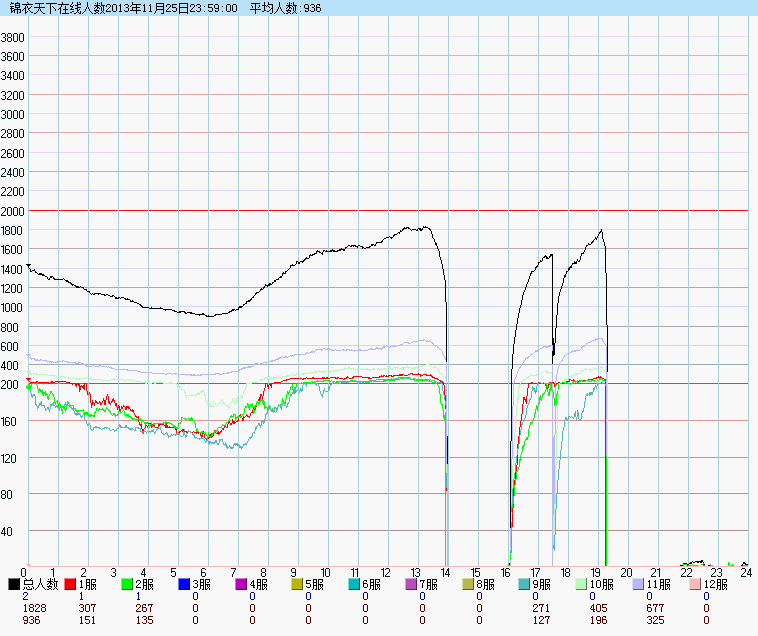
Task: Select the blue 3服 legend swatch
Action: [x=184, y=584]
